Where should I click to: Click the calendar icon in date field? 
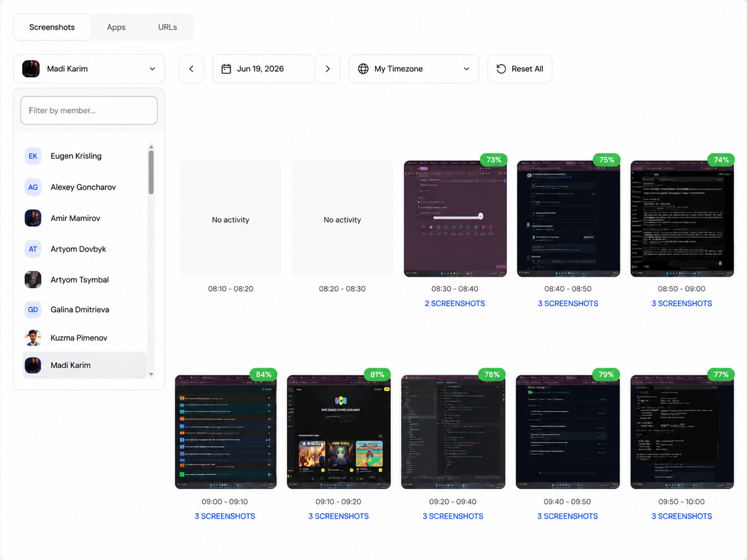226,69
